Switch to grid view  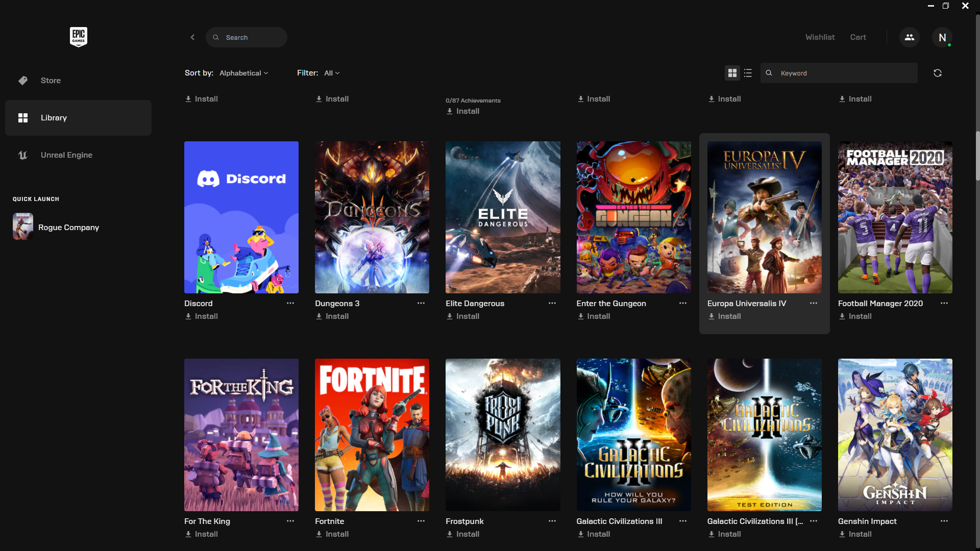pyautogui.click(x=732, y=73)
